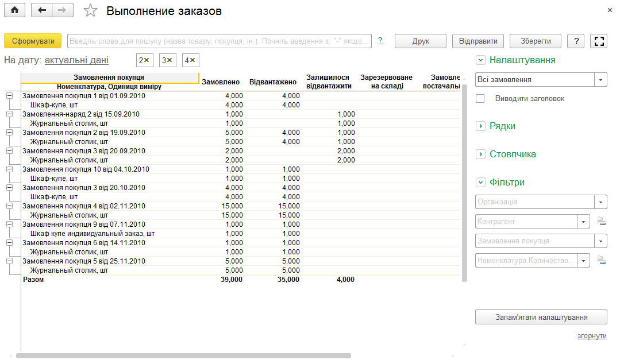The width and height of the screenshot is (620, 364).
Task: Collapse Замовлення покупця 5 від 25.11.2010 group
Action: coord(10,261)
